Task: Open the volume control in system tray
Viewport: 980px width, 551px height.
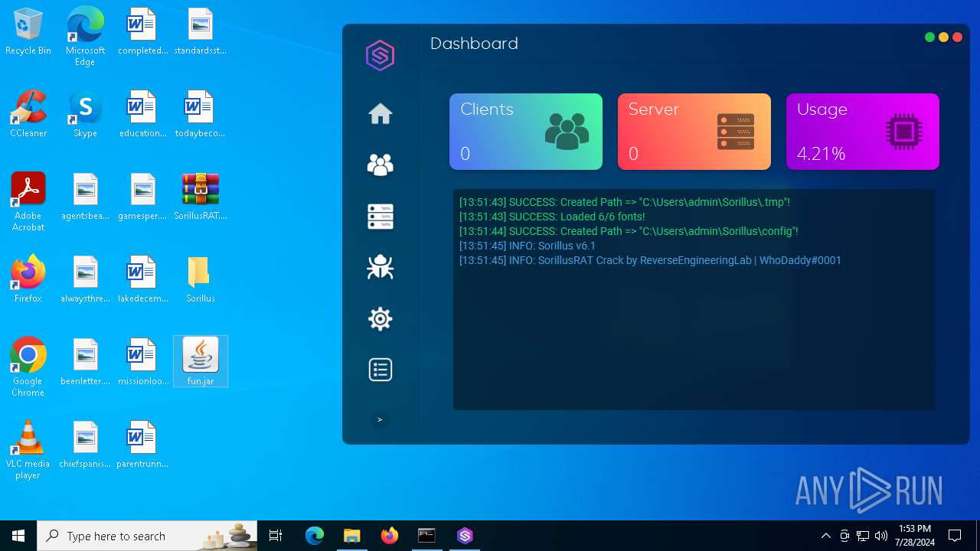Action: click(881, 536)
